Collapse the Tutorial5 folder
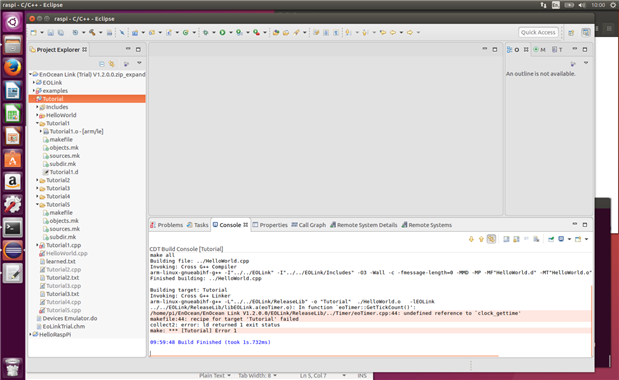619x380 pixels. point(37,204)
